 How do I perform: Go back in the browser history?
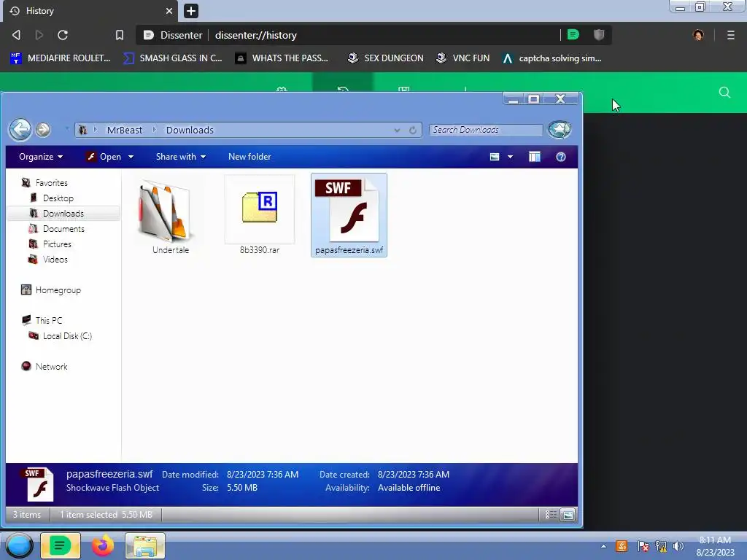16,35
